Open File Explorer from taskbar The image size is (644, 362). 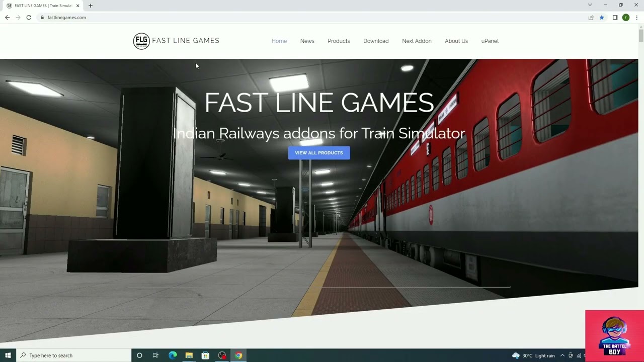pyautogui.click(x=189, y=355)
